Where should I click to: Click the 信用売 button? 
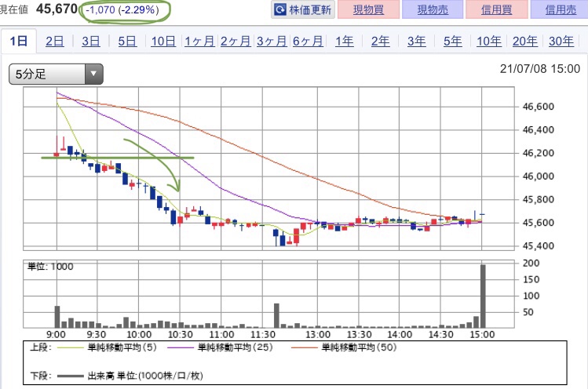(560, 9)
